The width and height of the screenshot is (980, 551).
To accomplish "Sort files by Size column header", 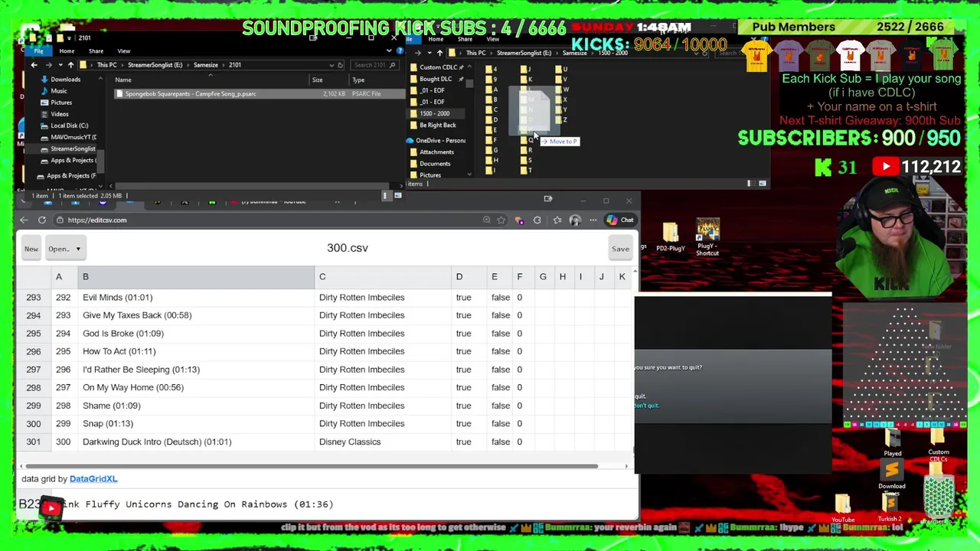I will pos(317,80).
